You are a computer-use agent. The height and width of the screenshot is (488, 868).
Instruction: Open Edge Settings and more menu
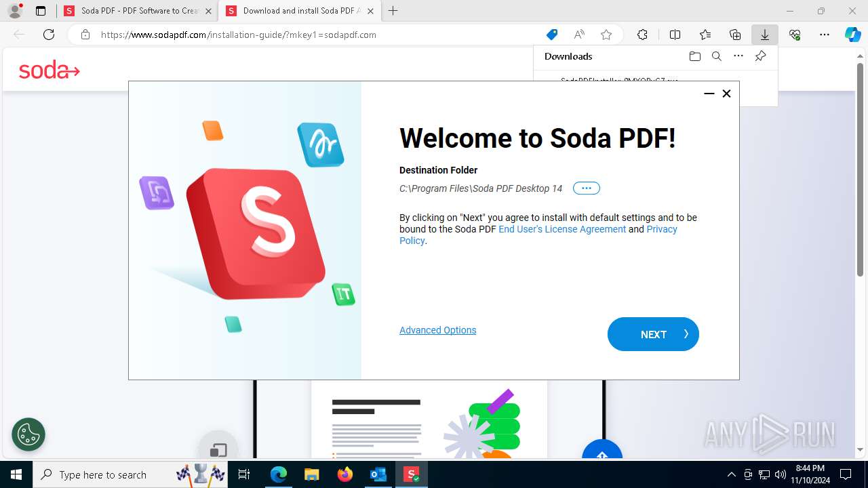(825, 35)
